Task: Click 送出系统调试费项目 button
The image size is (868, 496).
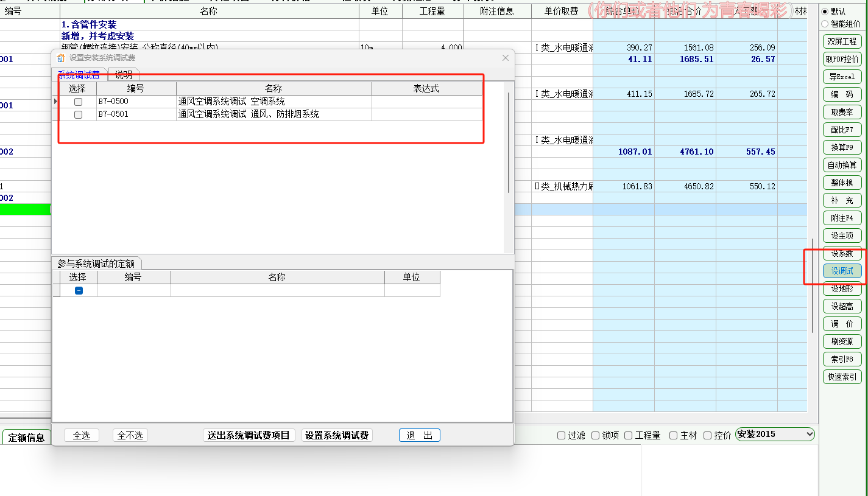Action: tap(249, 435)
